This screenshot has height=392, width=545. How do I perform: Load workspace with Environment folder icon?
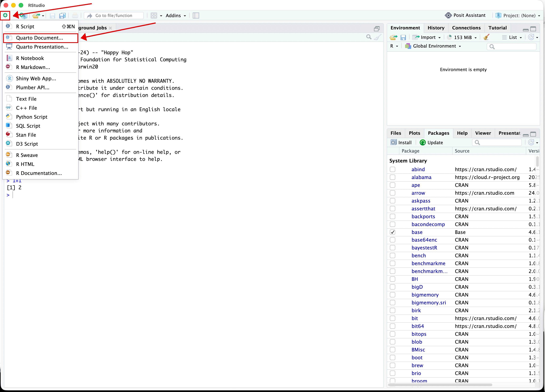(393, 37)
